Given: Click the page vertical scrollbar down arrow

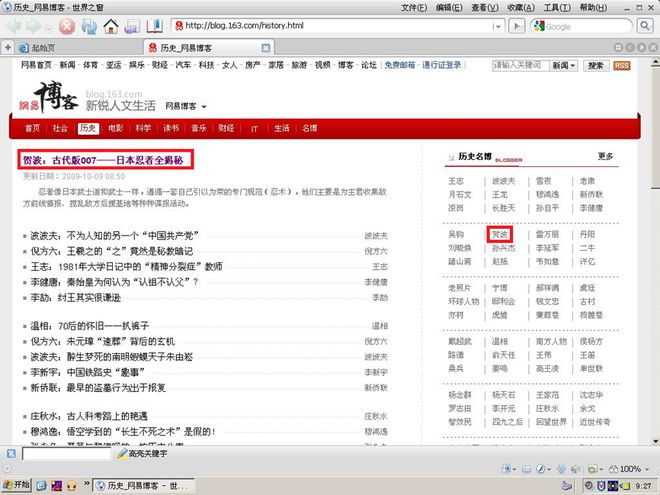Looking at the screenshot, I should (655, 441).
